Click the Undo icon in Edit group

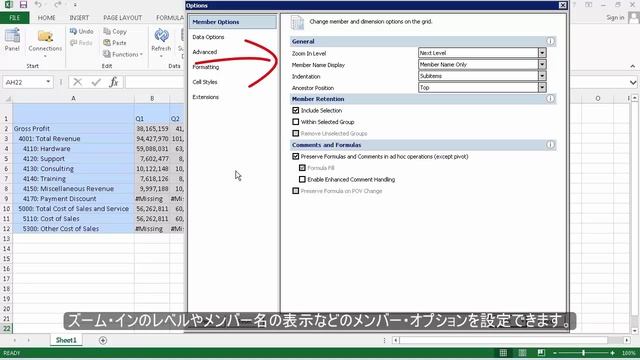[73, 31]
